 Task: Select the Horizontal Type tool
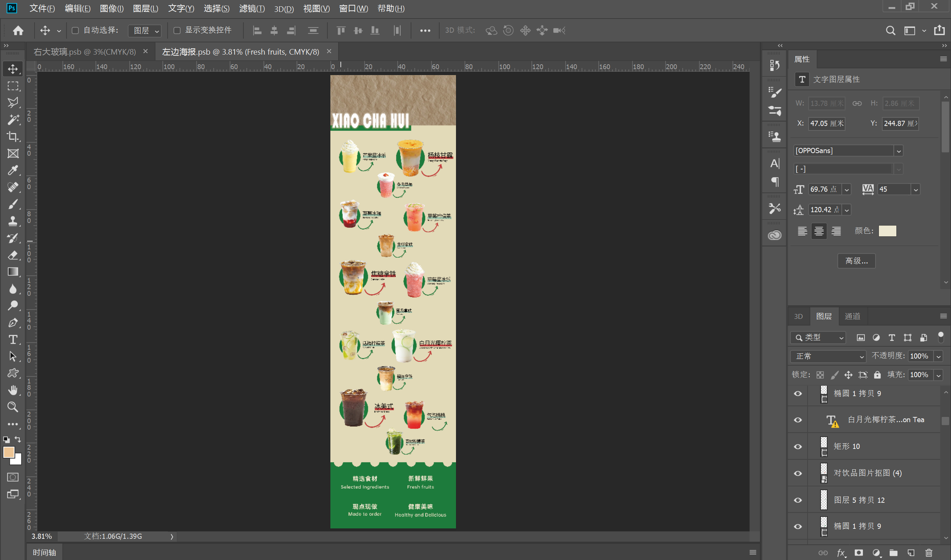click(x=13, y=340)
